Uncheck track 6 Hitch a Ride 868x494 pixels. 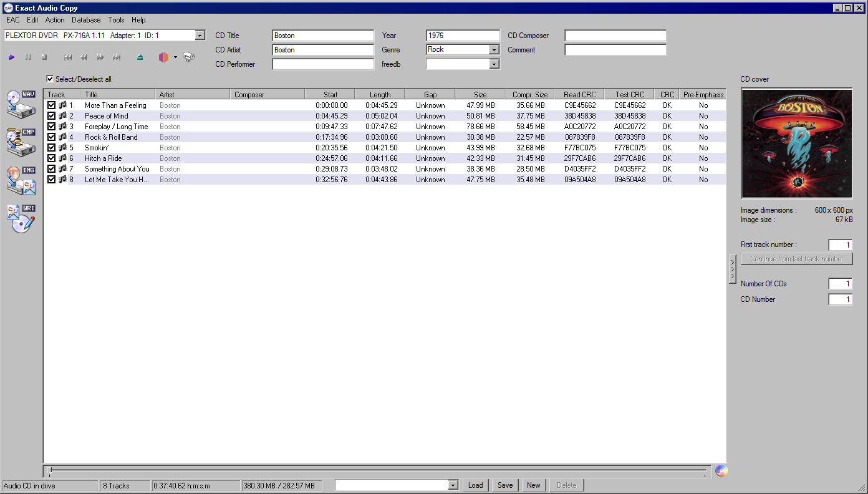point(52,158)
